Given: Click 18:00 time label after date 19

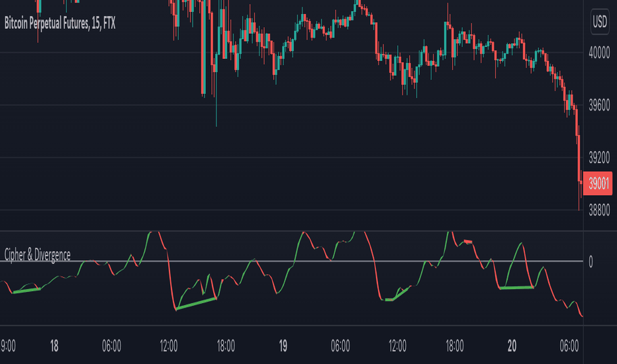Looking at the screenshot, I should coord(455,346).
